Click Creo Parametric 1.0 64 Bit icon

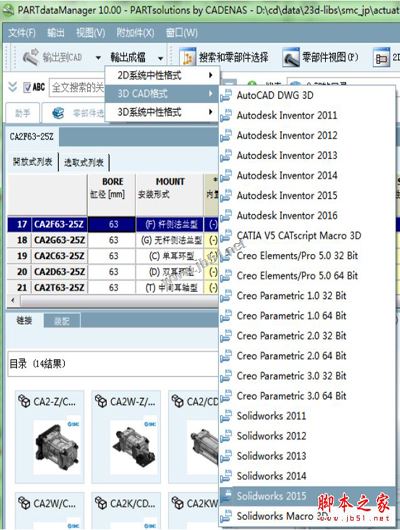point(226,316)
